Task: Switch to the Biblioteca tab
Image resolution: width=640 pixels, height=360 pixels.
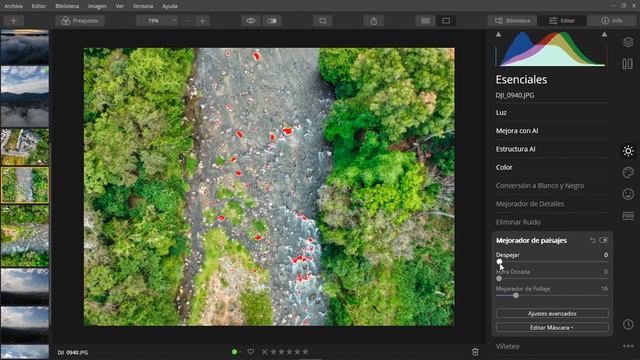Action: coord(513,21)
